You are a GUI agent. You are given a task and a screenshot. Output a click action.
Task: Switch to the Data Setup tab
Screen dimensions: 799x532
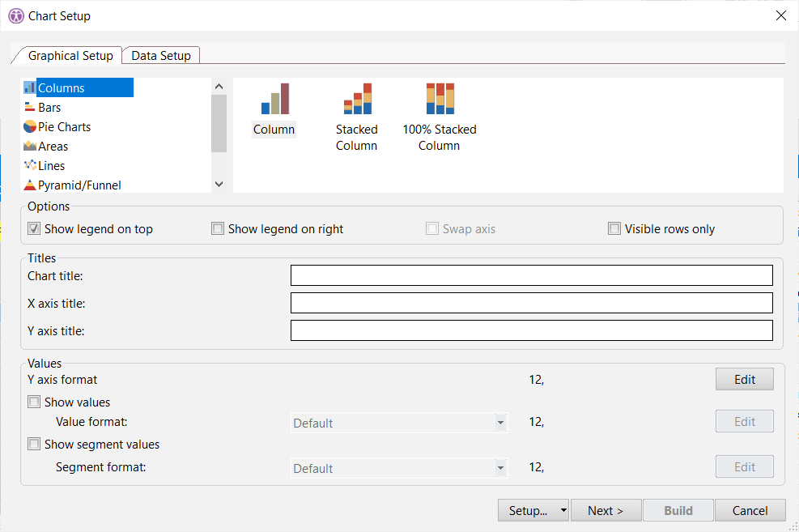coord(161,56)
